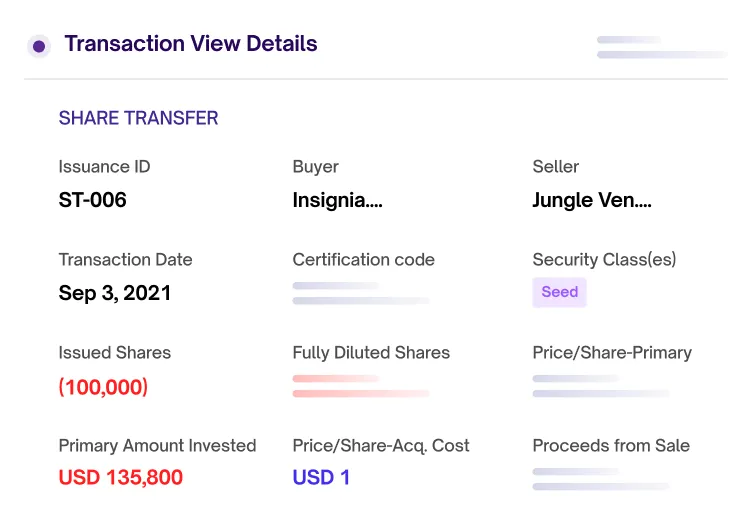Click the Buyer field label
752x530 pixels.
316,167
